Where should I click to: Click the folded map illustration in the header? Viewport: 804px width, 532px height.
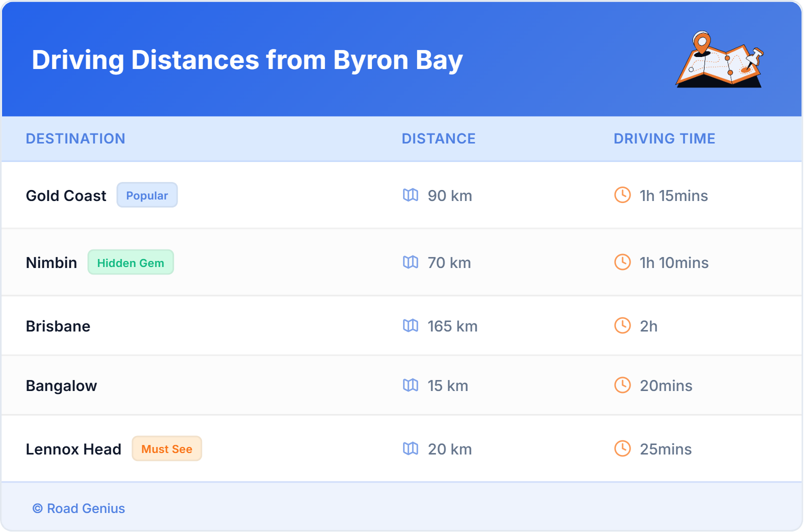pos(720,60)
